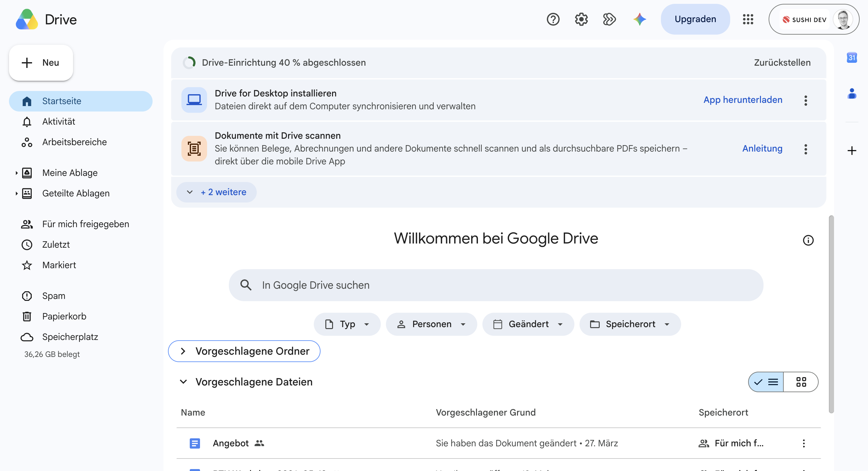
Task: Open the Speicherort filter dropdown
Action: (x=630, y=324)
